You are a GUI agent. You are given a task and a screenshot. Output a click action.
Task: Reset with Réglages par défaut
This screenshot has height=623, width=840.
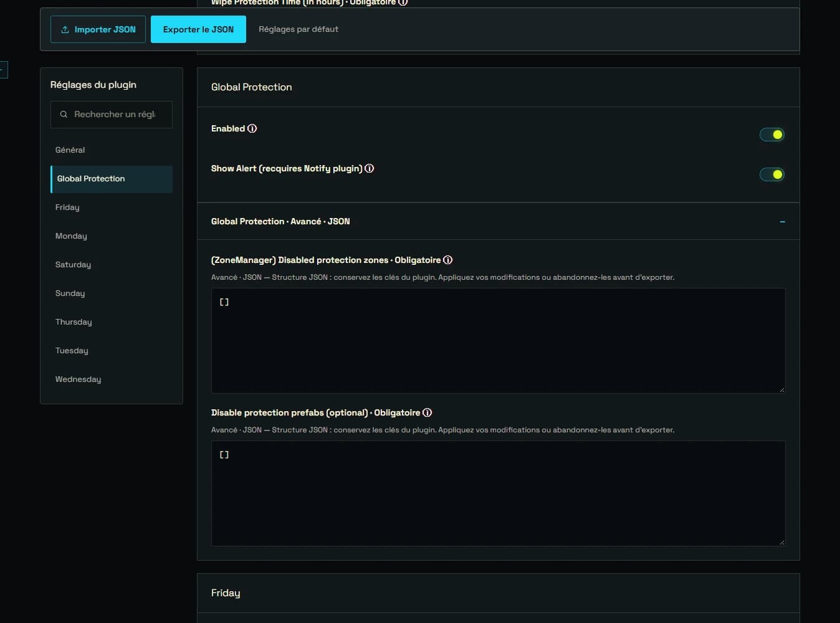[298, 29]
